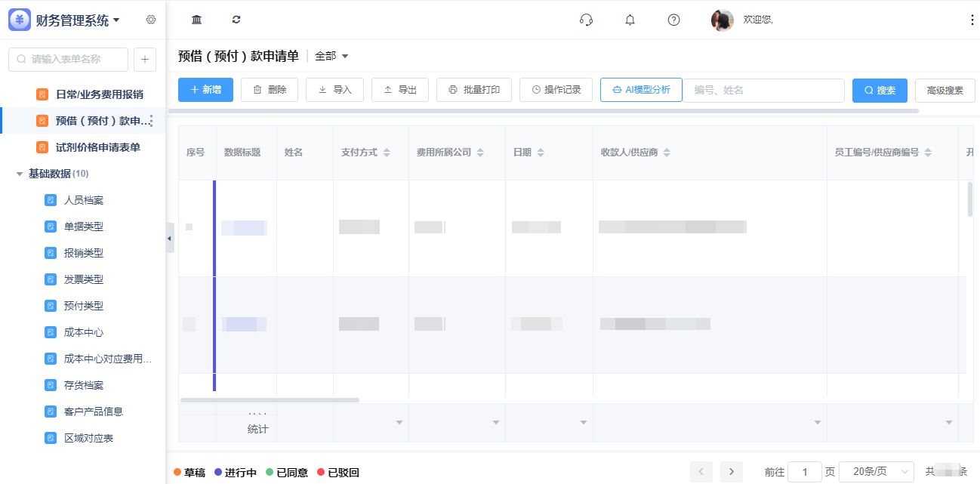Open the top-right vertical dots menu
The image size is (980, 484).
(x=972, y=20)
